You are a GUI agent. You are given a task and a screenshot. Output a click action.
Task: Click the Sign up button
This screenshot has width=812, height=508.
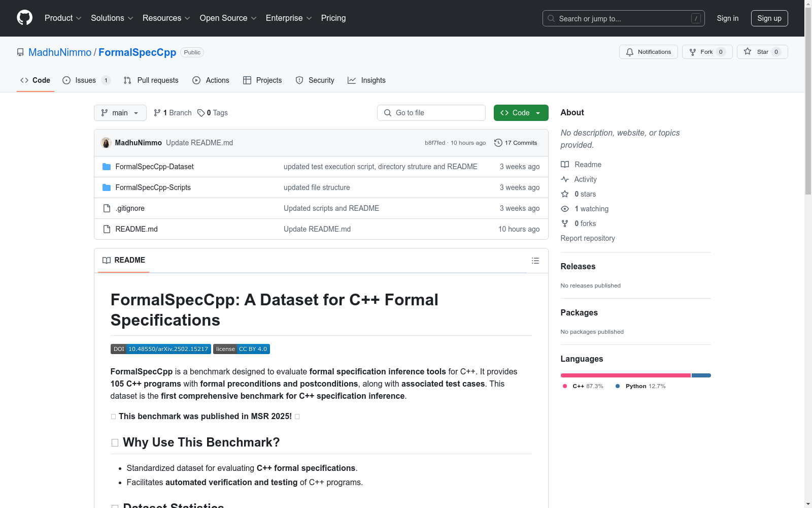[x=769, y=18]
